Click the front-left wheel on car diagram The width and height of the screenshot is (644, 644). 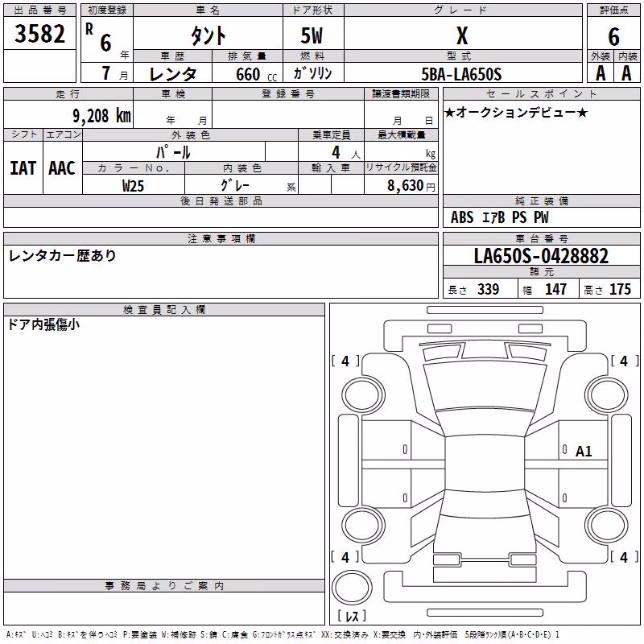point(363,396)
